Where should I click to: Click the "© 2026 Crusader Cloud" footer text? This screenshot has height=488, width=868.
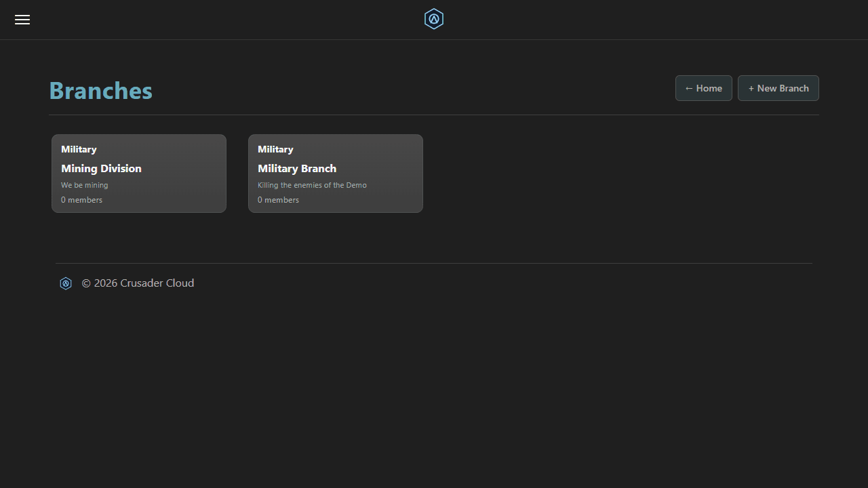[x=138, y=283]
